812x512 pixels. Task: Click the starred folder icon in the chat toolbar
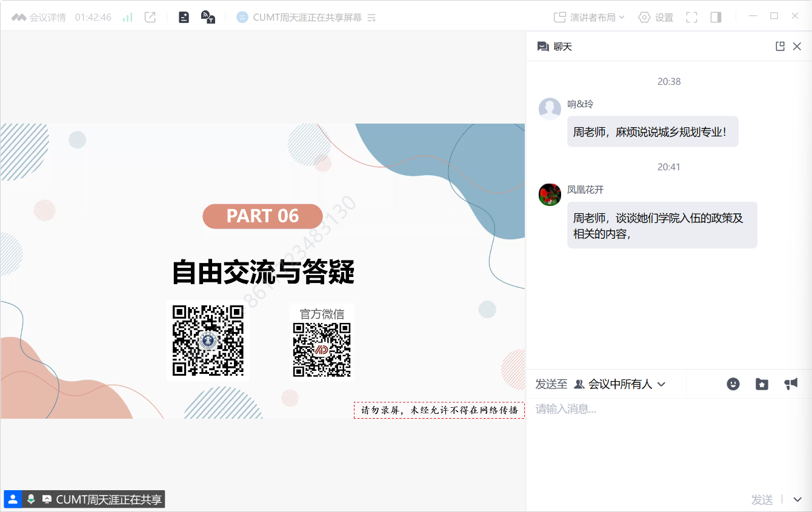click(x=762, y=384)
